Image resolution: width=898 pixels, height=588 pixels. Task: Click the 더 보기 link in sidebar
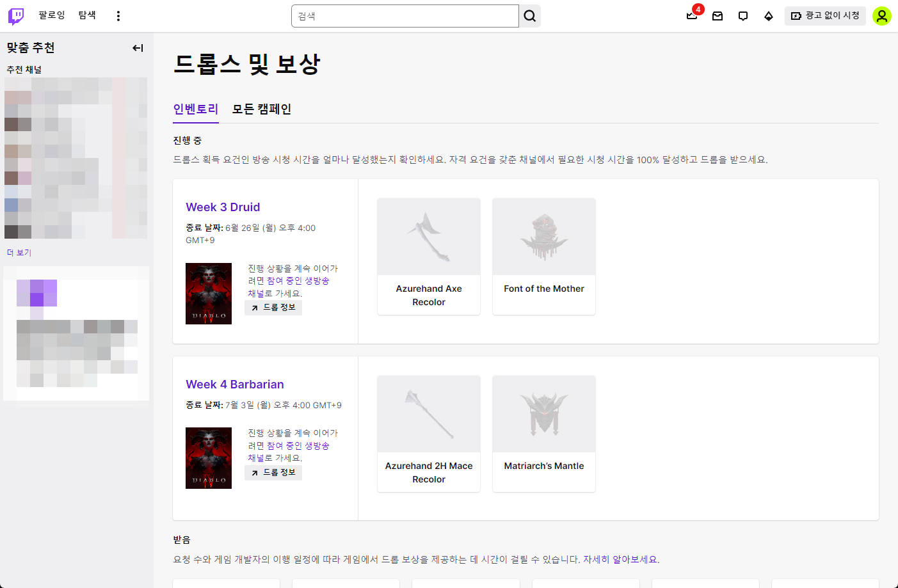coord(19,253)
